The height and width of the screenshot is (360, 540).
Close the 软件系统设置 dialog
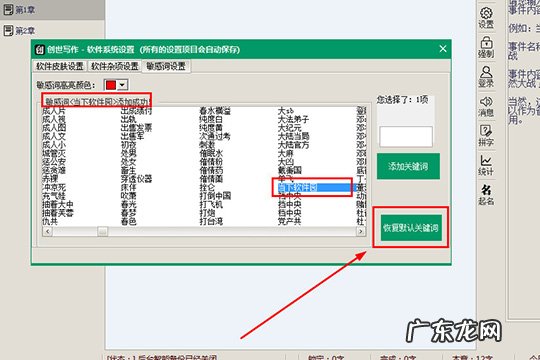point(443,49)
